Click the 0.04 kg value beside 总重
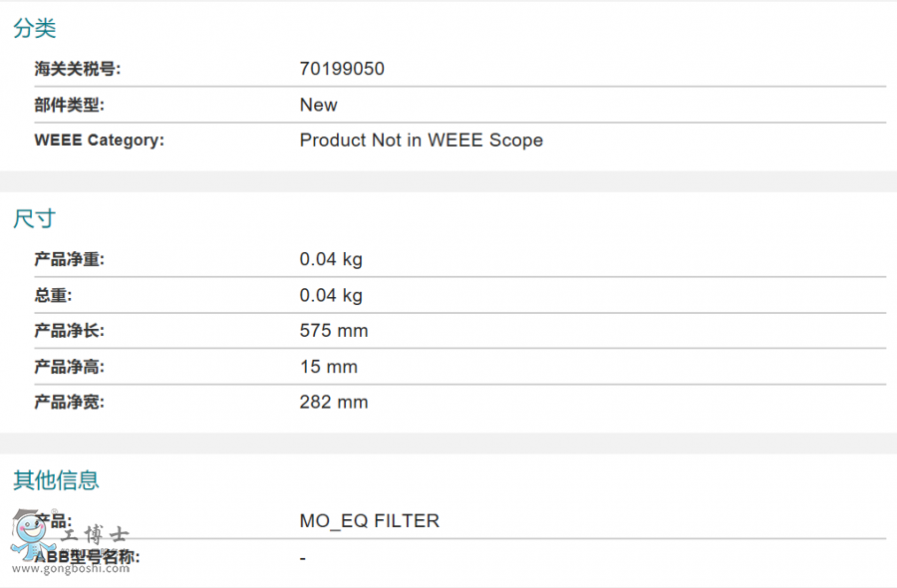The width and height of the screenshot is (897, 588). click(331, 296)
